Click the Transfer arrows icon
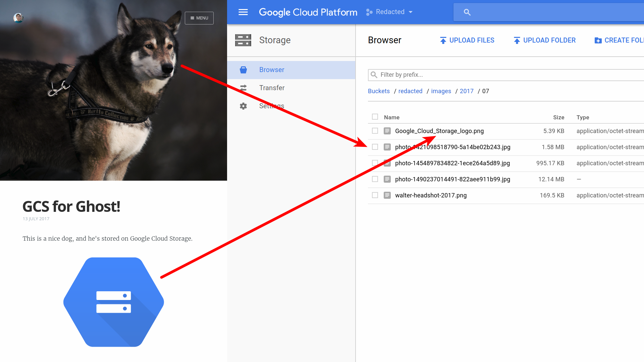The image size is (644, 362). click(243, 88)
